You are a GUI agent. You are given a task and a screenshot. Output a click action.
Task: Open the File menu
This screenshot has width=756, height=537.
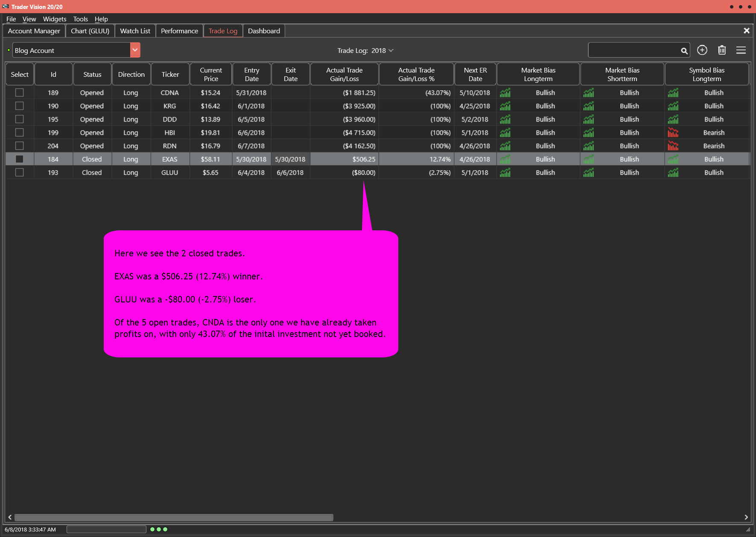click(x=11, y=19)
